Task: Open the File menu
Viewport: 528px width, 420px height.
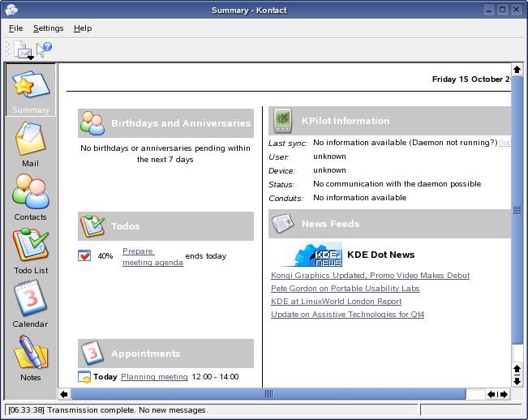Action: [x=16, y=28]
